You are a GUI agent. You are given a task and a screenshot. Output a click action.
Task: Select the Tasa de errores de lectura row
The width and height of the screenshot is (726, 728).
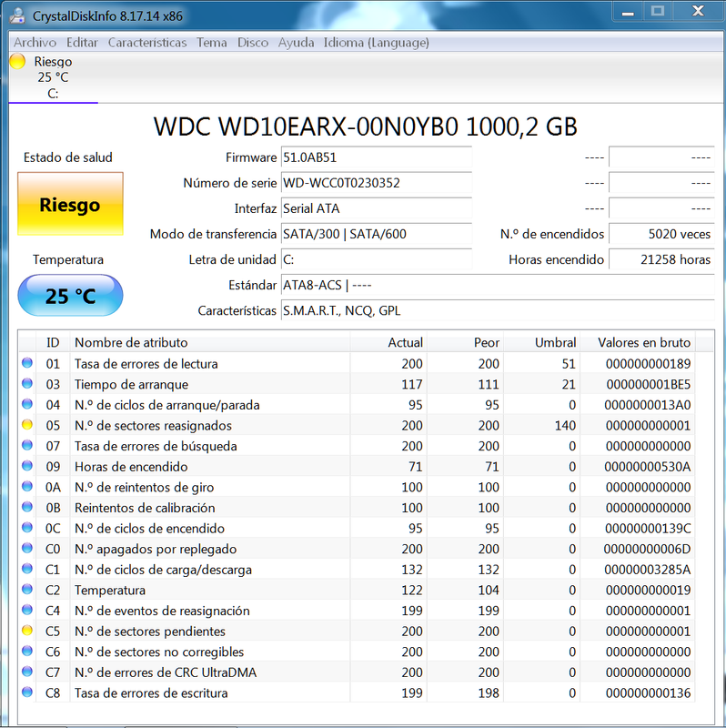357,363
